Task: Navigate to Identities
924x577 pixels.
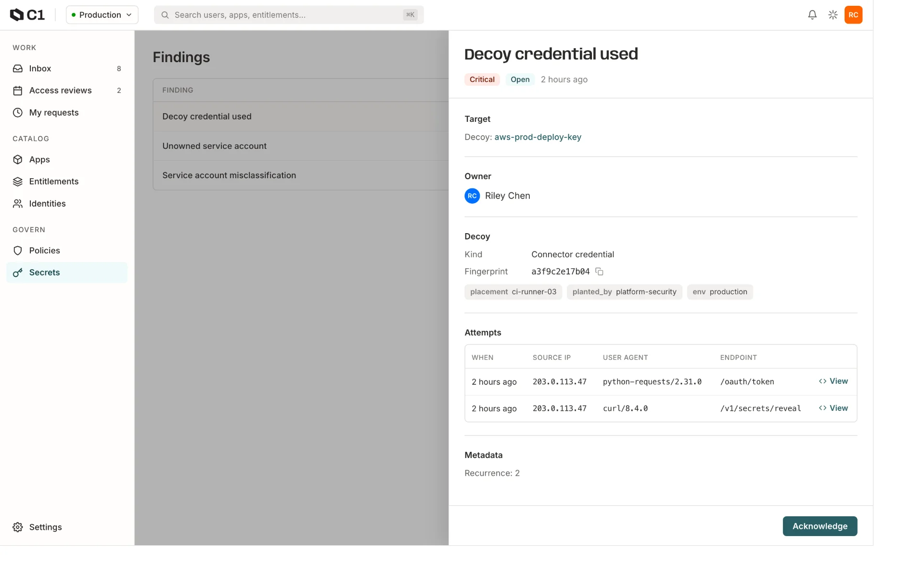Action: click(67, 204)
